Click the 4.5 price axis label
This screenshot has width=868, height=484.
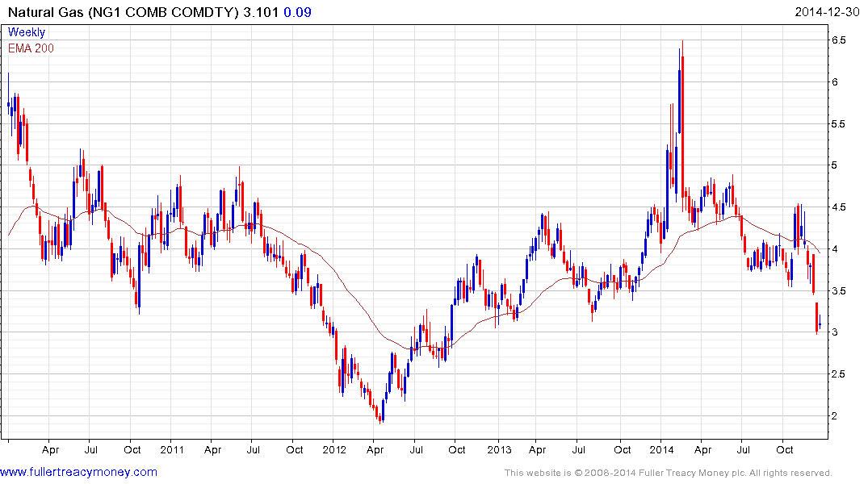click(x=838, y=207)
